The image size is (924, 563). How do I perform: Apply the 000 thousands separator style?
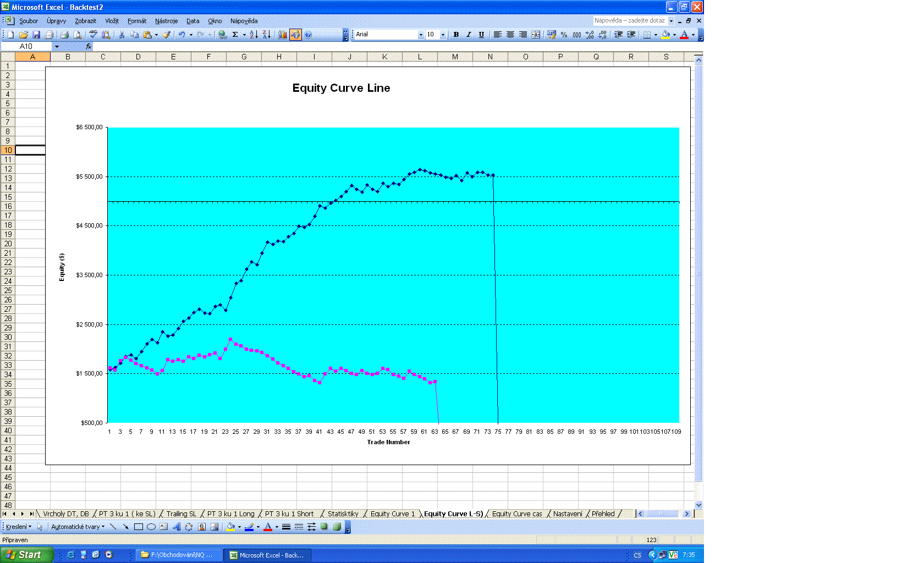[576, 35]
